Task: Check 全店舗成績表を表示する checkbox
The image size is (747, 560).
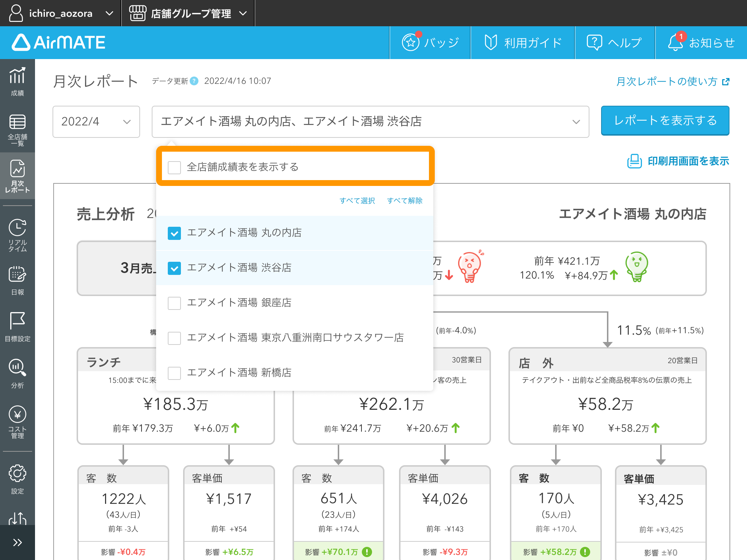Action: [174, 167]
